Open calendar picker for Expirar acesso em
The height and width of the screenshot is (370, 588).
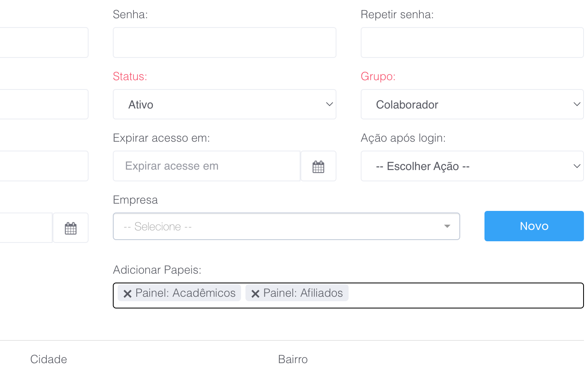[x=318, y=166]
